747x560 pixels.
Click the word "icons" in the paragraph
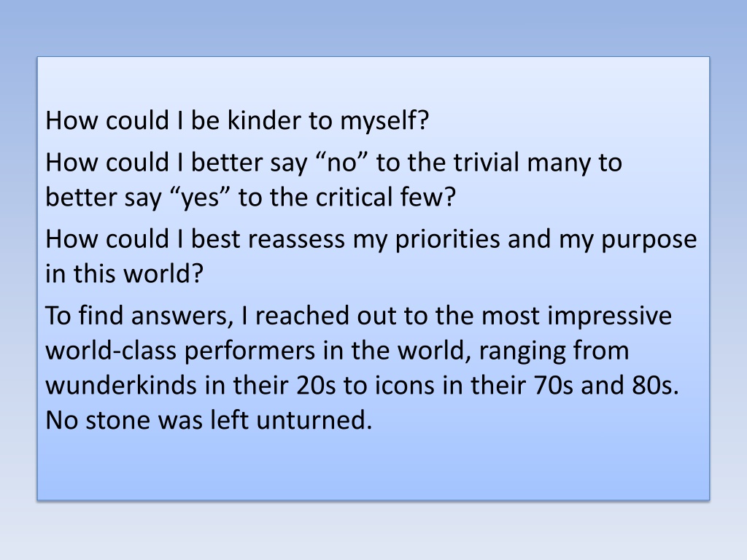404,386
